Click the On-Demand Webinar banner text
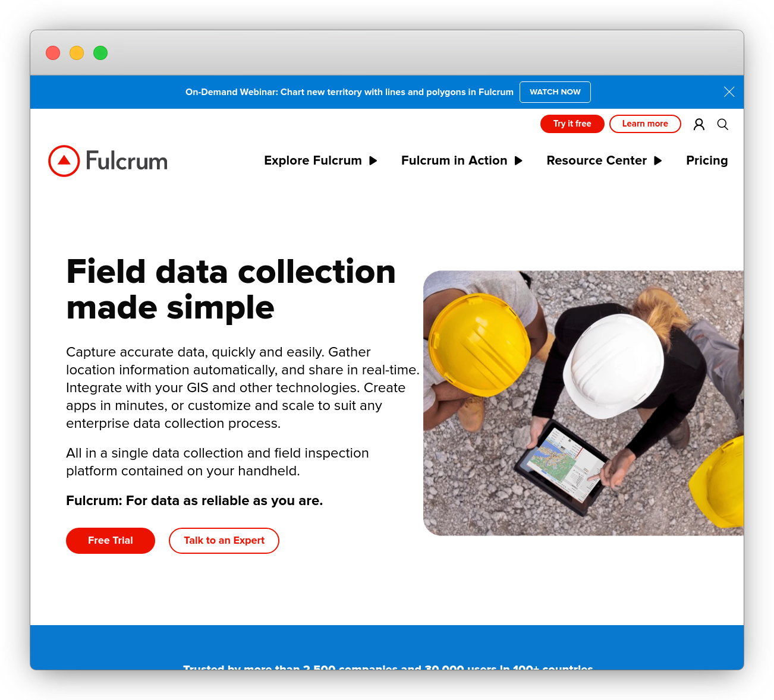This screenshot has height=700, width=774. coord(350,92)
